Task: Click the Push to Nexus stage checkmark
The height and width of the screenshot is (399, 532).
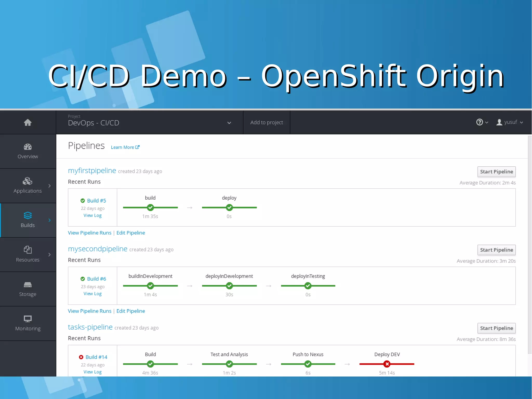Action: (308, 364)
